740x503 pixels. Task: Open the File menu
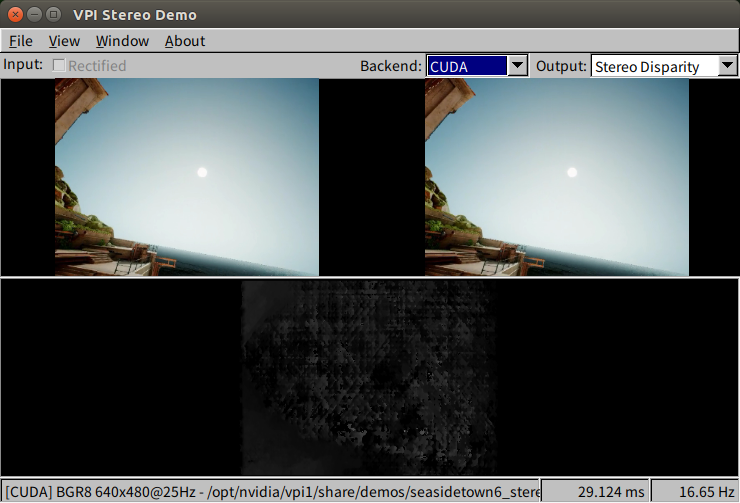[21, 41]
